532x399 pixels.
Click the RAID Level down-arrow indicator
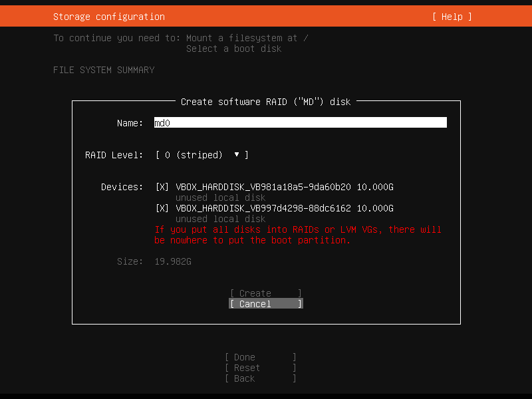[x=237, y=155]
